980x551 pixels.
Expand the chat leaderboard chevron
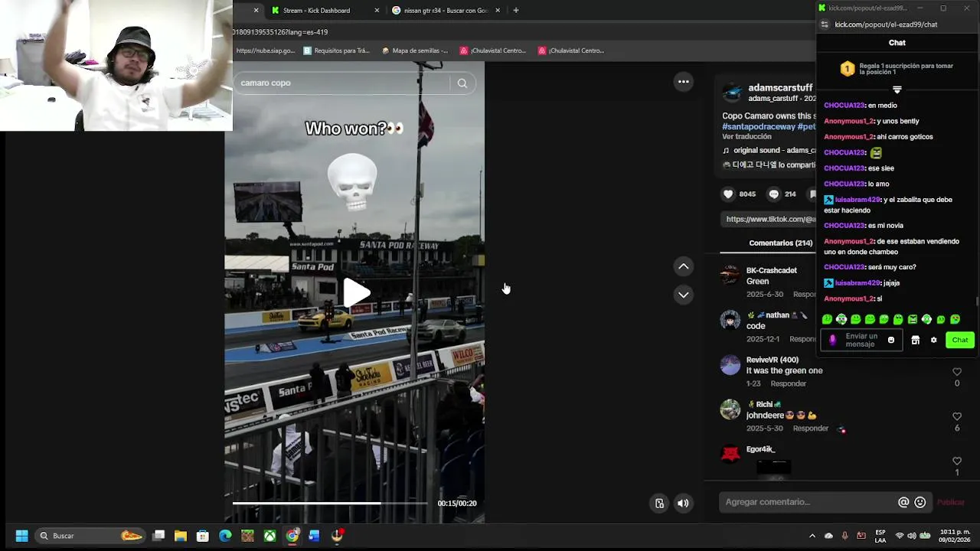[x=897, y=90]
